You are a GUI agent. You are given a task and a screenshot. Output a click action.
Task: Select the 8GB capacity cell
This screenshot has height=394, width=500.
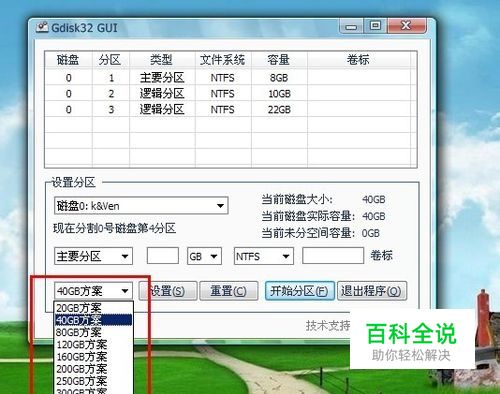[279, 78]
